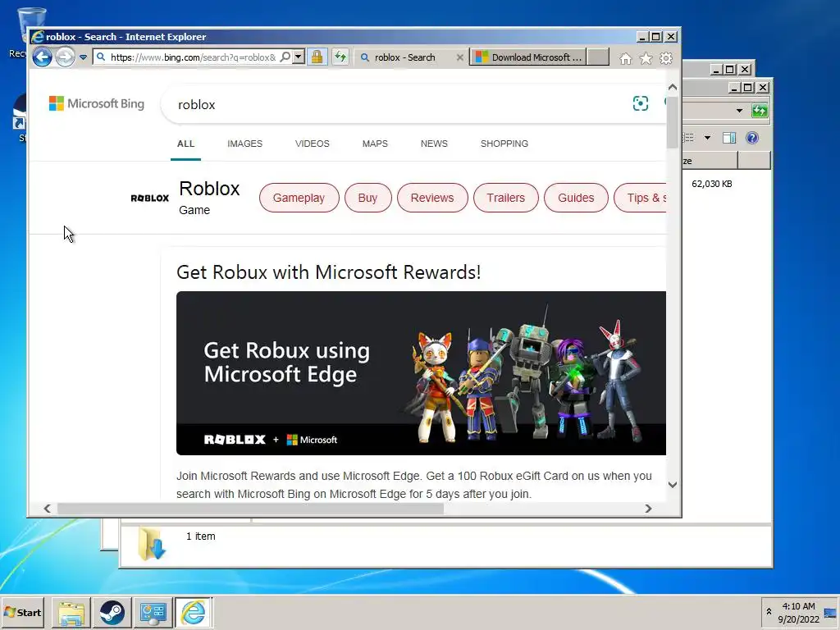Image resolution: width=840 pixels, height=630 pixels.
Task: Open Get Robux with Microsoft Rewards heading
Action: click(x=328, y=272)
